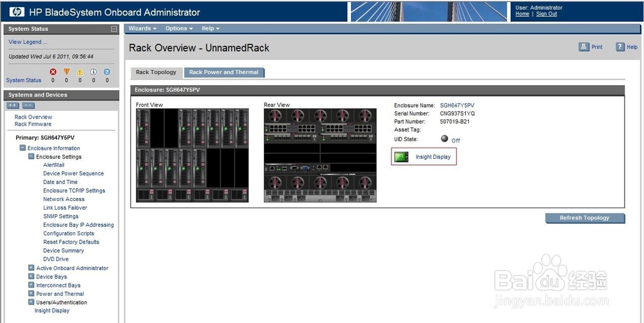Select Link Loss Failover
This screenshot has width=644, height=323.
[65, 208]
